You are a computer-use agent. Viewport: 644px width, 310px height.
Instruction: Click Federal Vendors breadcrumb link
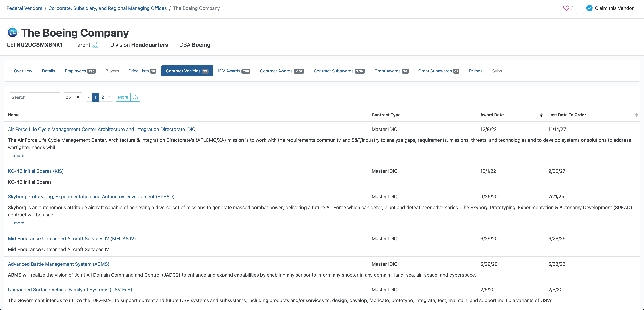pos(24,8)
